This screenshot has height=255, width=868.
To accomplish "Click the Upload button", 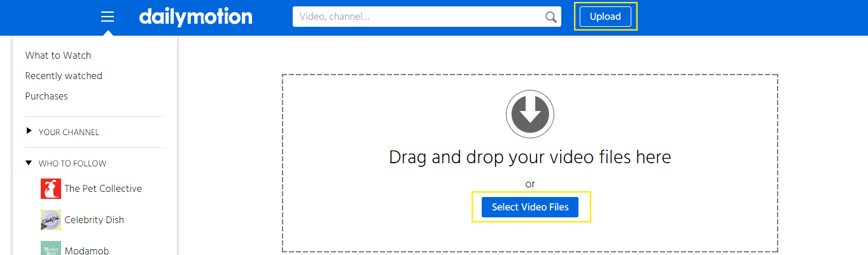I will point(605,17).
